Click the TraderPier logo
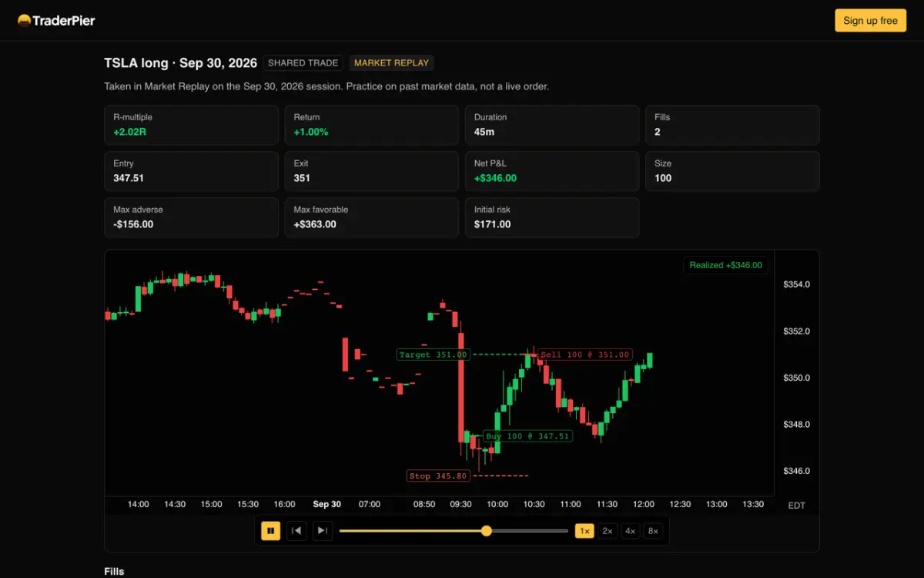This screenshot has width=924, height=578. [56, 21]
